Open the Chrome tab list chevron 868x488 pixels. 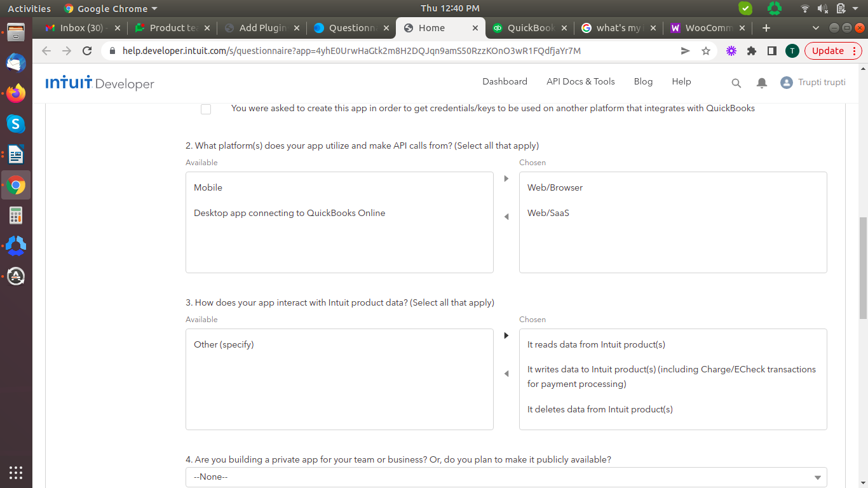point(816,28)
